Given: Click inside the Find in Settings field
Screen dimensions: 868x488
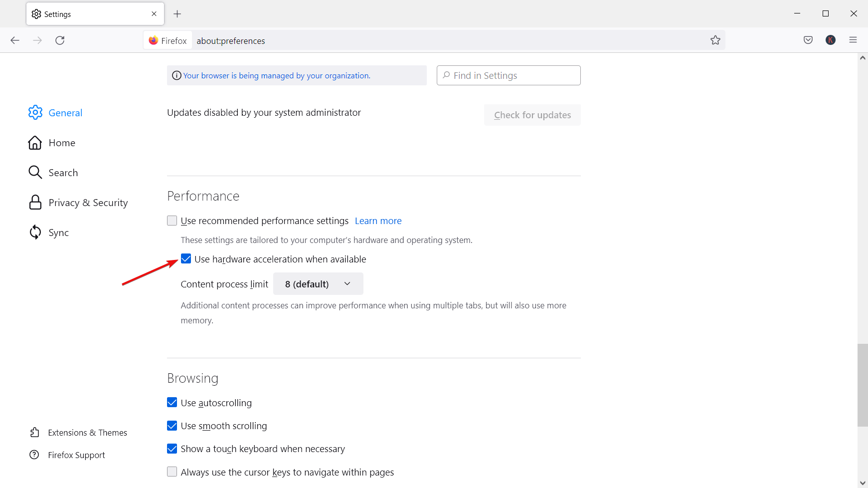Looking at the screenshot, I should coord(508,75).
